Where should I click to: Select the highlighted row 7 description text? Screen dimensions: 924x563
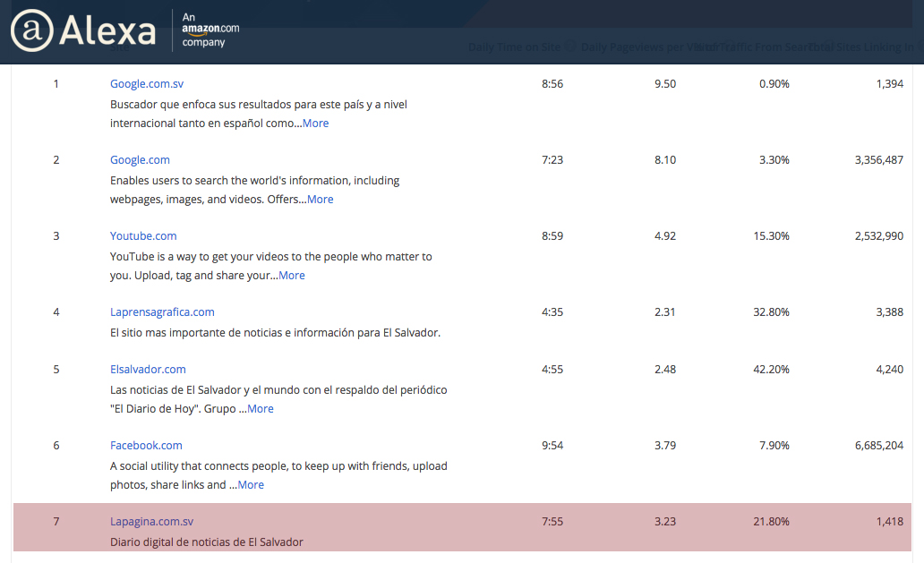click(x=207, y=542)
